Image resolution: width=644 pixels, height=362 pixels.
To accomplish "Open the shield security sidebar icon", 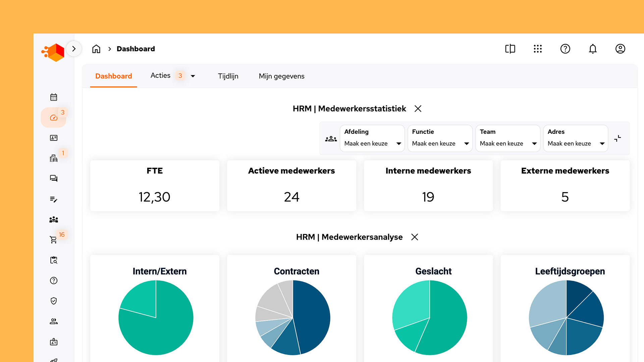I will (x=54, y=301).
